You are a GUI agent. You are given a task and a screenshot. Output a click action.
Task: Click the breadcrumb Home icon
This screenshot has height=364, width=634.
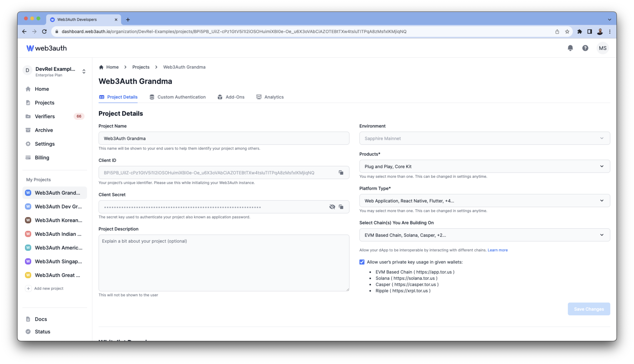(101, 67)
